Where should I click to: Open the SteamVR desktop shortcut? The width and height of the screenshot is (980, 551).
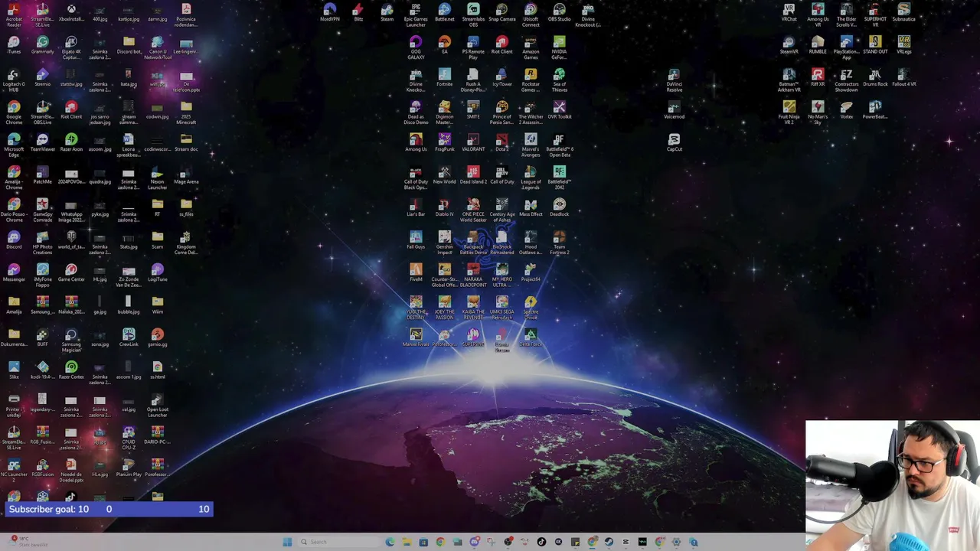tap(789, 45)
